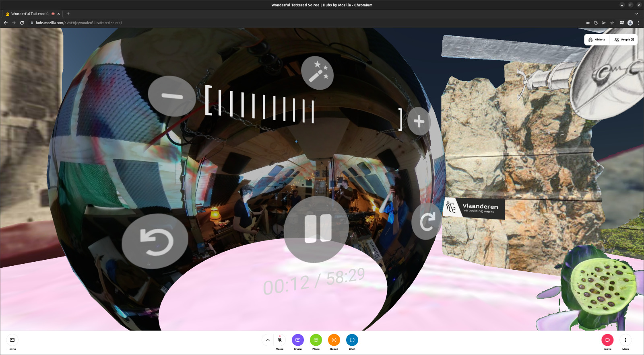
Task: Select the Wonderful Tattered Soiree browser tab
Action: pyautogui.click(x=32, y=14)
